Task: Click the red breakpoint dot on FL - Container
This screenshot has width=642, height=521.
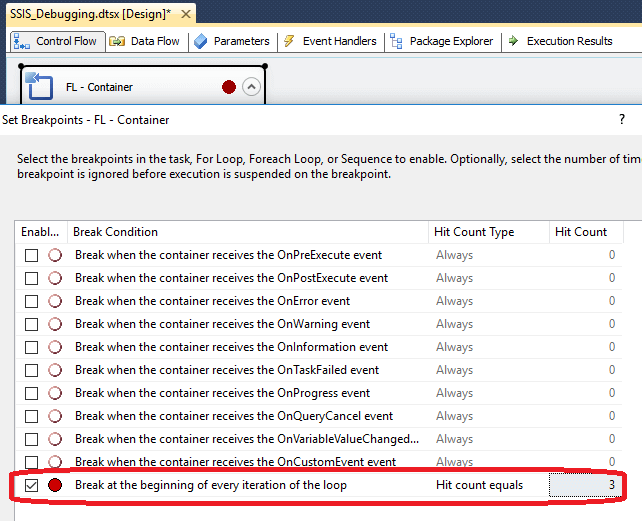Action: coord(229,87)
